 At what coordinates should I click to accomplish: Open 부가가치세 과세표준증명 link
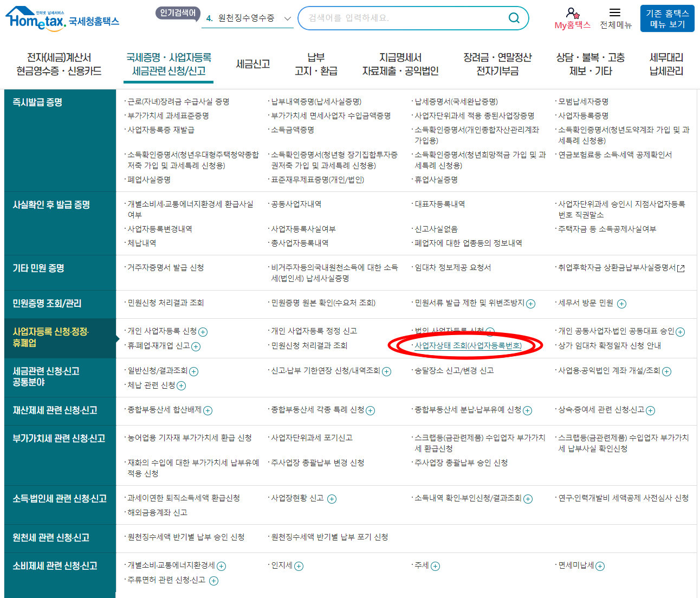(168, 116)
